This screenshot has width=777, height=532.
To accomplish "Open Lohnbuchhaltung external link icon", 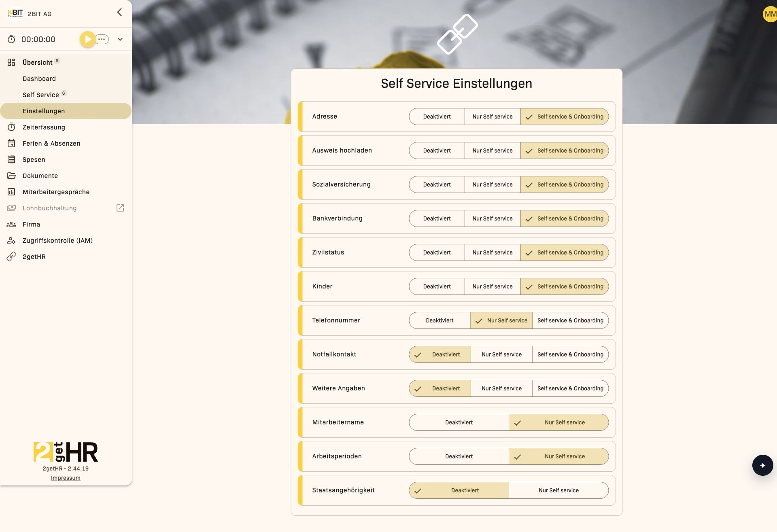I will click(120, 208).
